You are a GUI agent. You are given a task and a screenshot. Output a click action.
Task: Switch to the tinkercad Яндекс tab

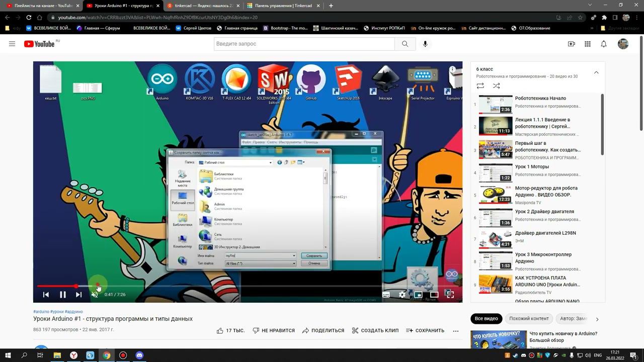pos(204,6)
